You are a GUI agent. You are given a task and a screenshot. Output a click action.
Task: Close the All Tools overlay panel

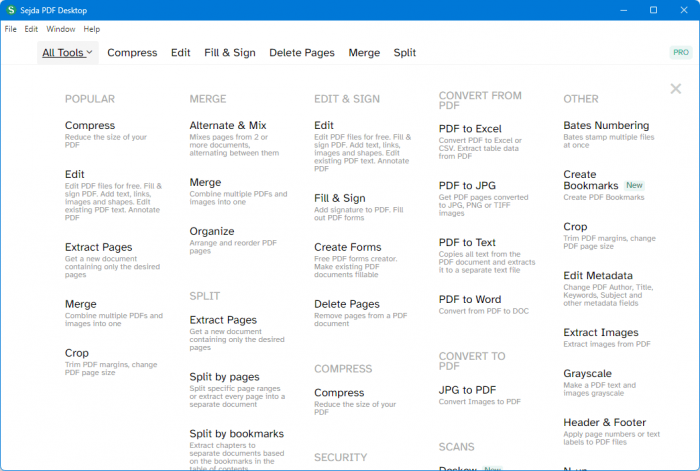coord(675,89)
